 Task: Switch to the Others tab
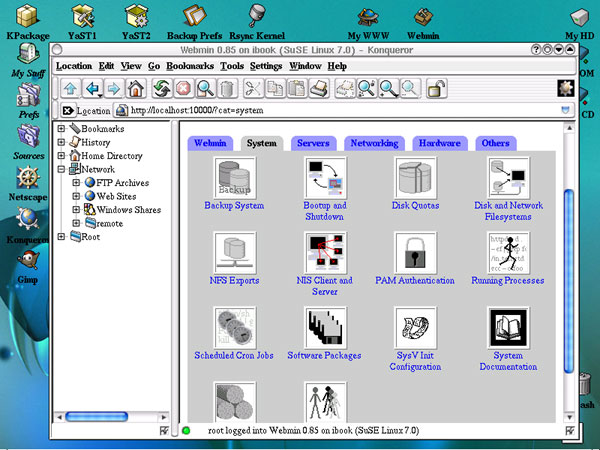(x=496, y=143)
